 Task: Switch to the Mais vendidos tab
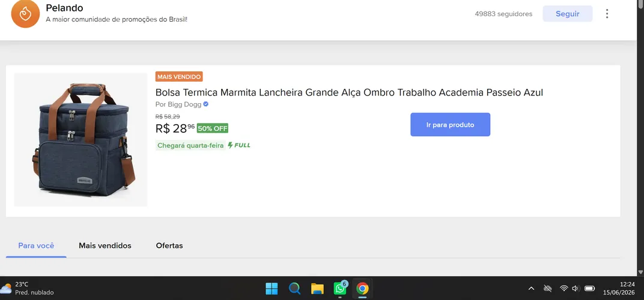coord(105,245)
